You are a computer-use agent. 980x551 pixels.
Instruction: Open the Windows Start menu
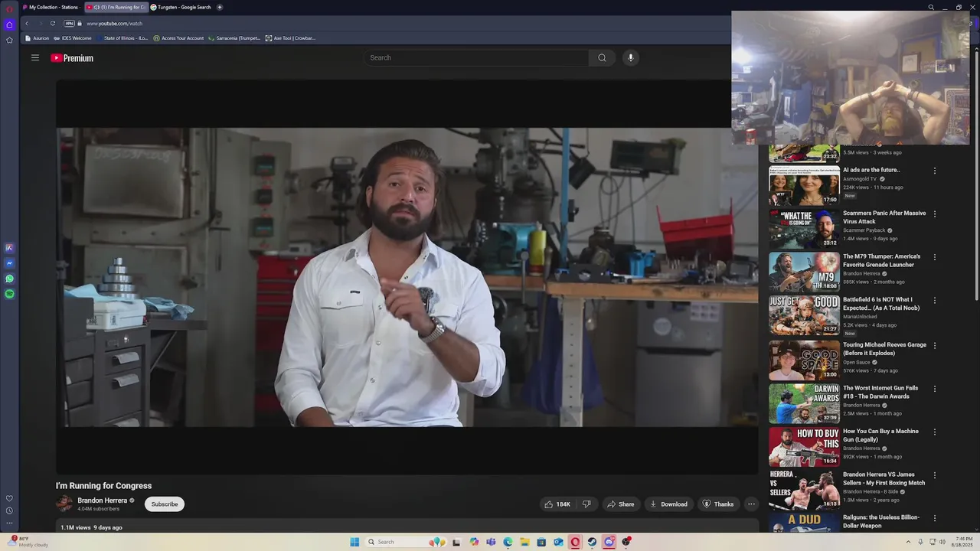pyautogui.click(x=354, y=542)
